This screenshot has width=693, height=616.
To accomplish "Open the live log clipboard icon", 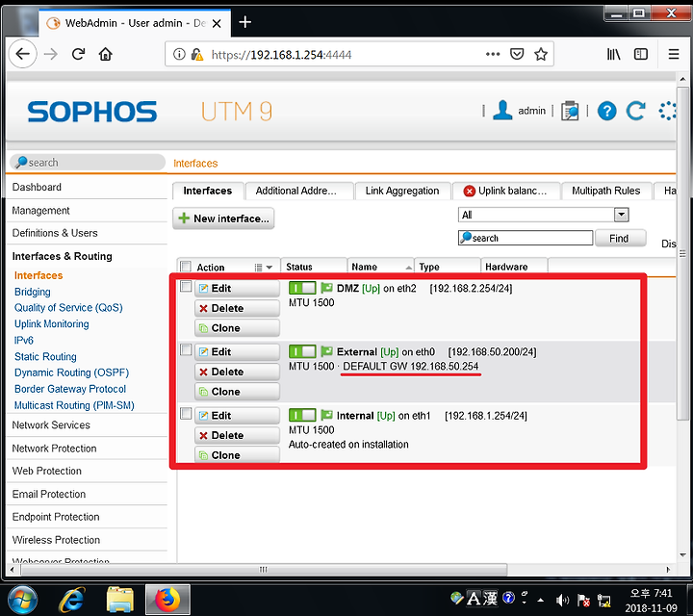I will click(x=570, y=111).
